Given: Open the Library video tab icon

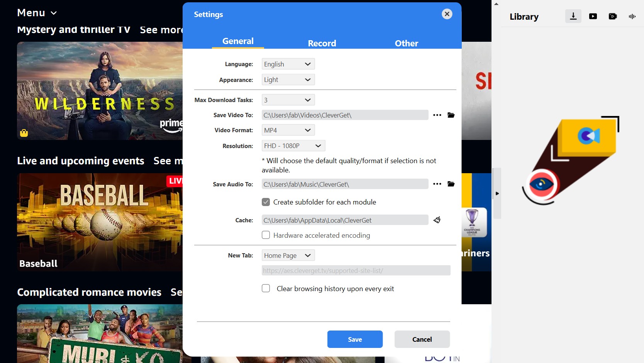Looking at the screenshot, I should 593,16.
